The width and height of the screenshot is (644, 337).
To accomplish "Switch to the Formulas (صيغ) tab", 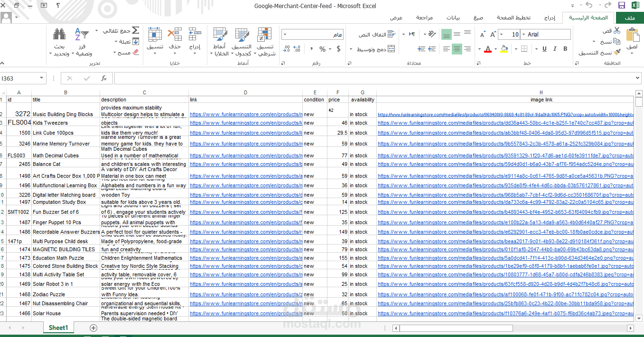I will (x=478, y=18).
